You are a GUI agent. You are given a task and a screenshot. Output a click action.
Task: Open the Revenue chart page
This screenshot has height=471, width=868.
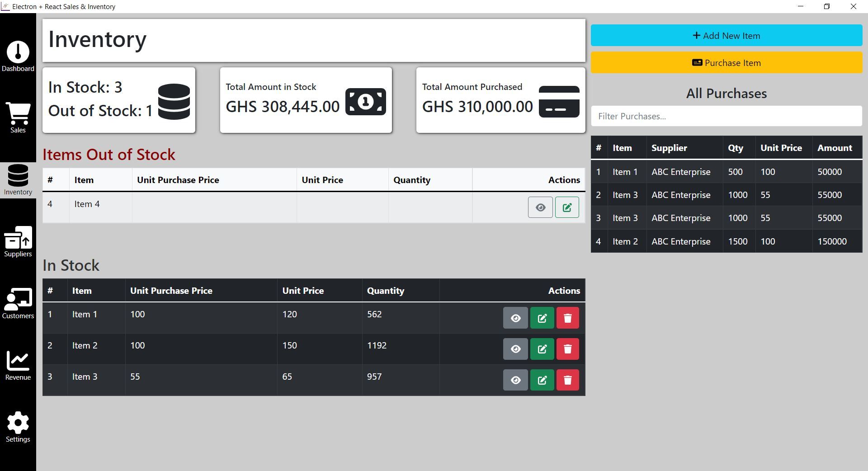[x=18, y=365]
